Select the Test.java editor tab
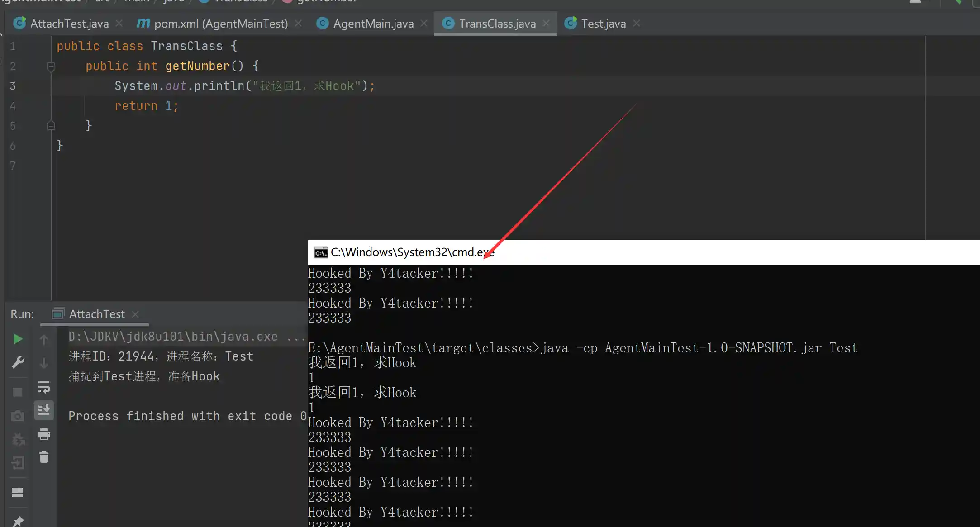 pos(603,24)
